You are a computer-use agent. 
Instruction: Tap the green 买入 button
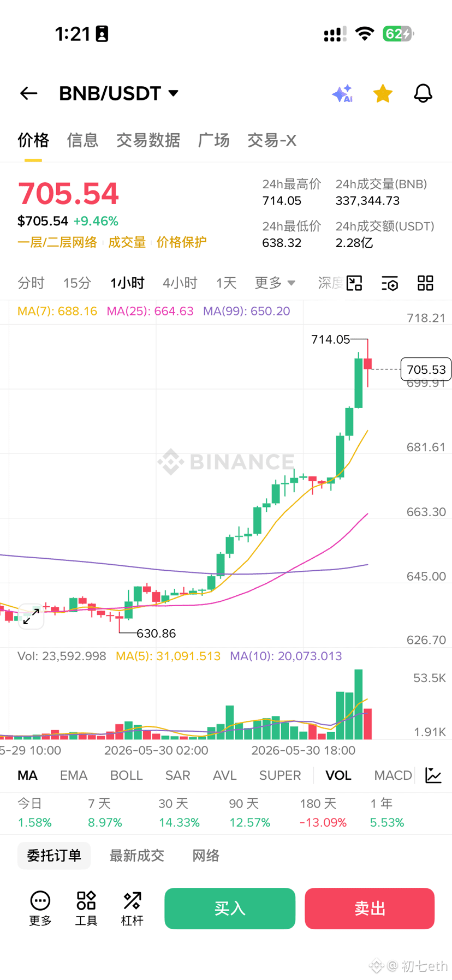click(x=230, y=909)
